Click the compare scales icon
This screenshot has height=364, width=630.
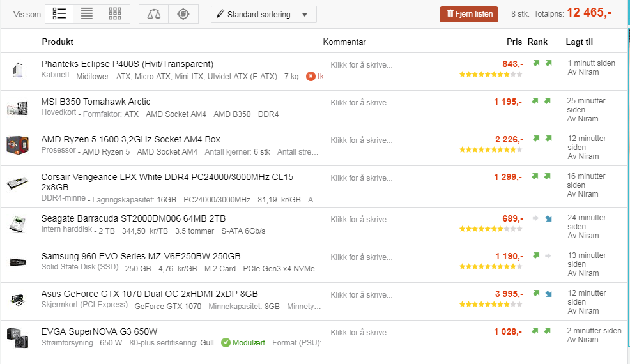153,14
